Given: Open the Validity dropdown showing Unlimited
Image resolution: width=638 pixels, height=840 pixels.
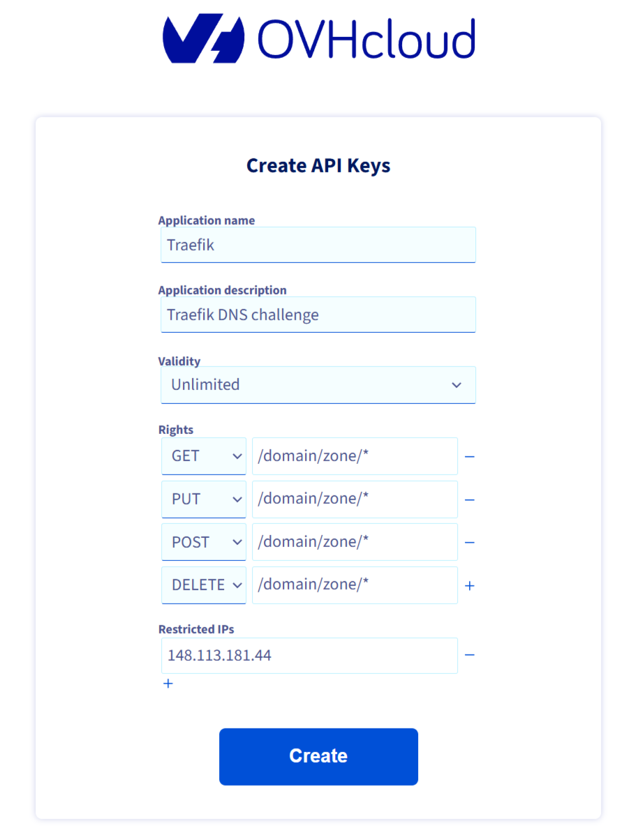Looking at the screenshot, I should pyautogui.click(x=318, y=384).
